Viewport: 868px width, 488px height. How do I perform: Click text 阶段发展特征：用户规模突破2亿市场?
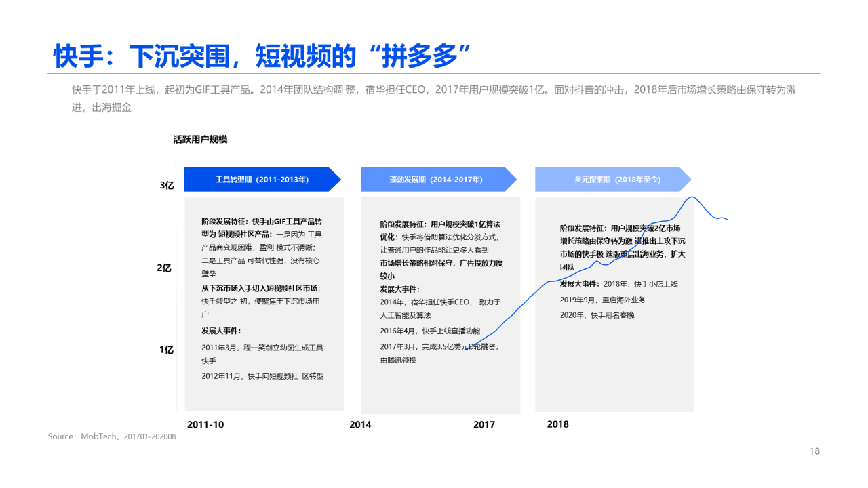click(x=620, y=228)
